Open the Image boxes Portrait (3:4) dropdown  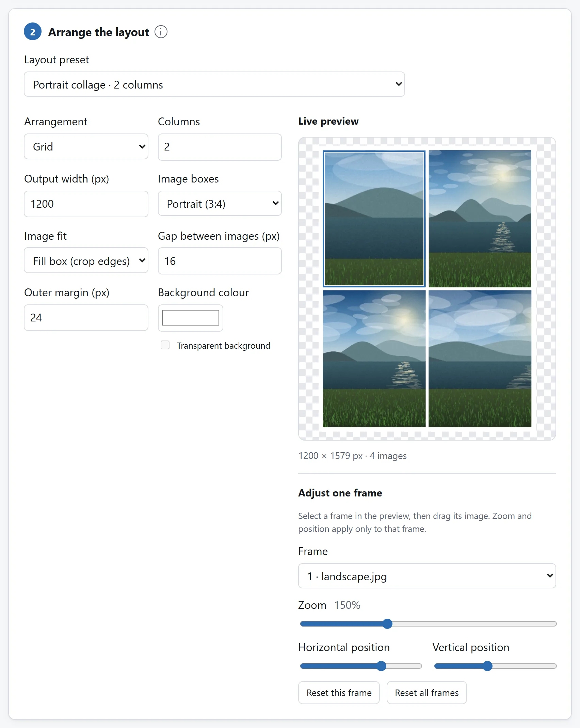click(220, 204)
